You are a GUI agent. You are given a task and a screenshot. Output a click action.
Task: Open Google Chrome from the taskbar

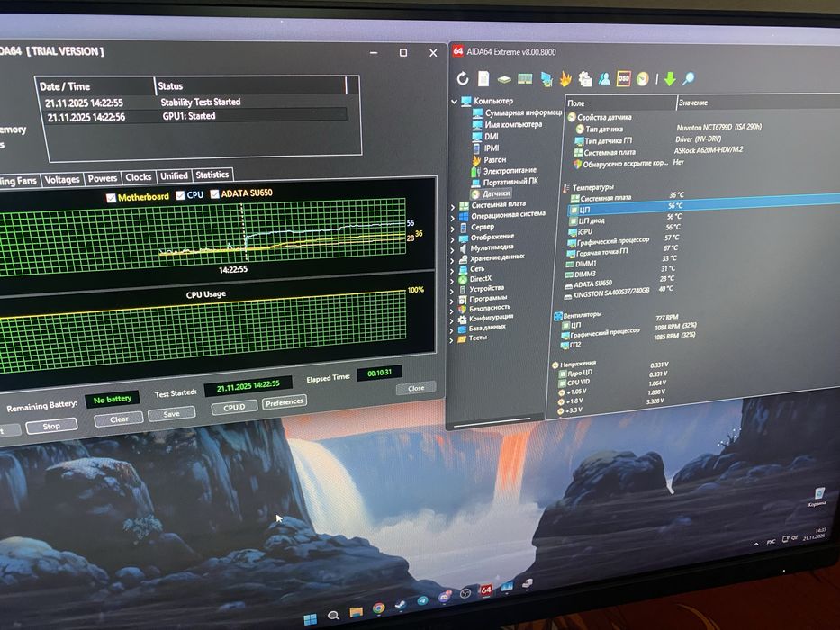379,609
